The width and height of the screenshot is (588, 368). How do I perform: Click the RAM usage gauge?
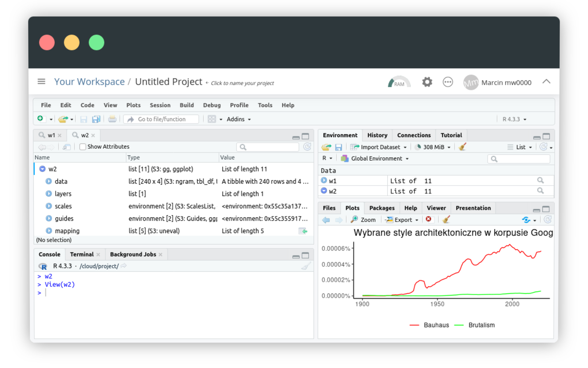[x=399, y=82]
